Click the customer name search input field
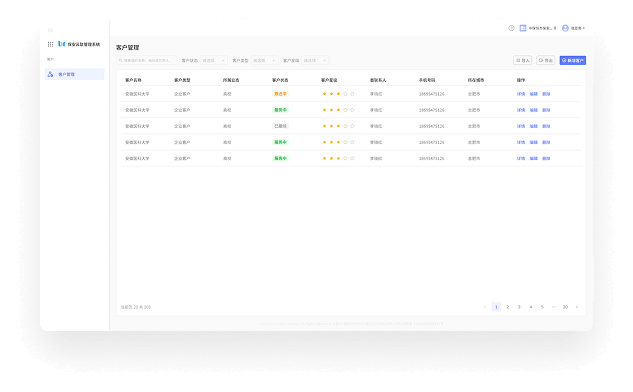633x392 pixels. point(147,61)
